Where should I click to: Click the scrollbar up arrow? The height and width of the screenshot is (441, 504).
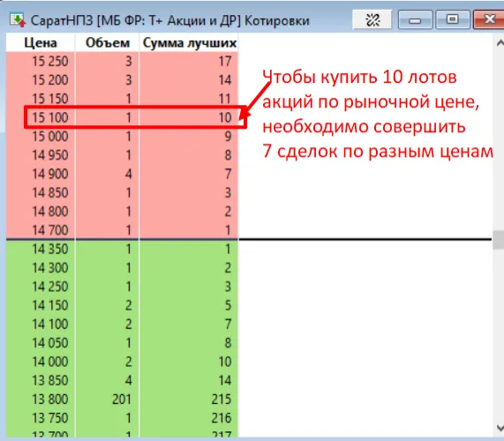coord(500,42)
